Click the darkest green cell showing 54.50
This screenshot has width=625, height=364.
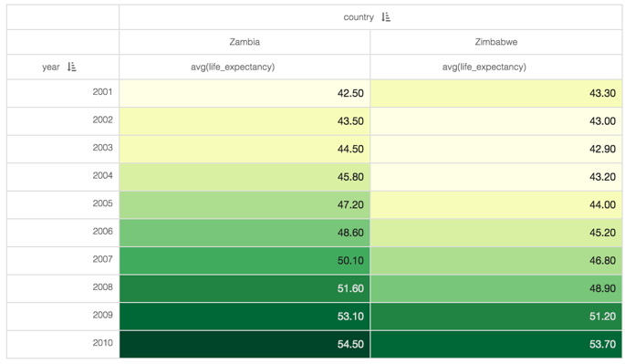[x=245, y=344]
